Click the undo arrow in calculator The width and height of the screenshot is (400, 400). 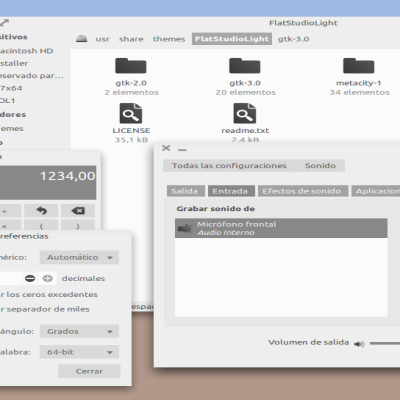[x=41, y=211]
